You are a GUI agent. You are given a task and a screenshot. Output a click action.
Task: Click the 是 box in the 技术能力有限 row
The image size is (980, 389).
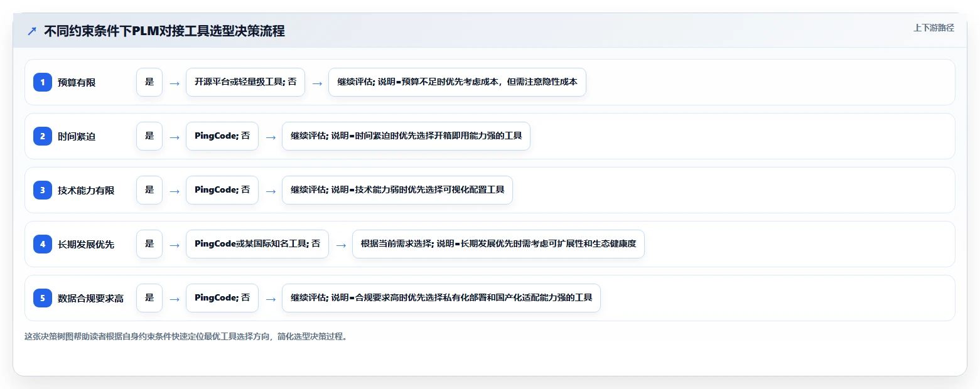pos(149,190)
